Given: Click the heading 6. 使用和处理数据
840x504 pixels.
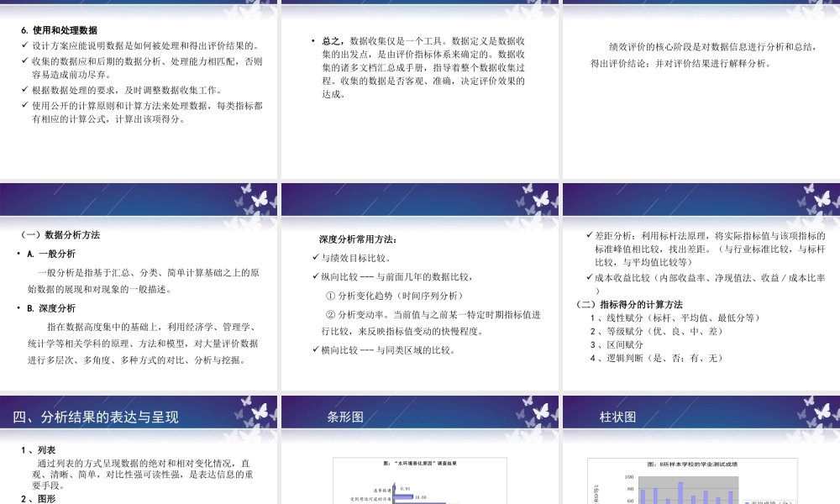Looking at the screenshot, I should coord(59,28).
